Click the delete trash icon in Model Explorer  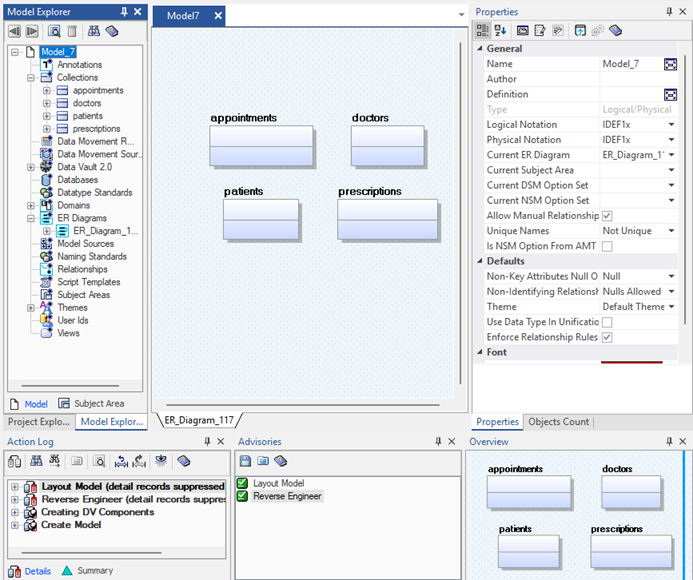[72, 31]
